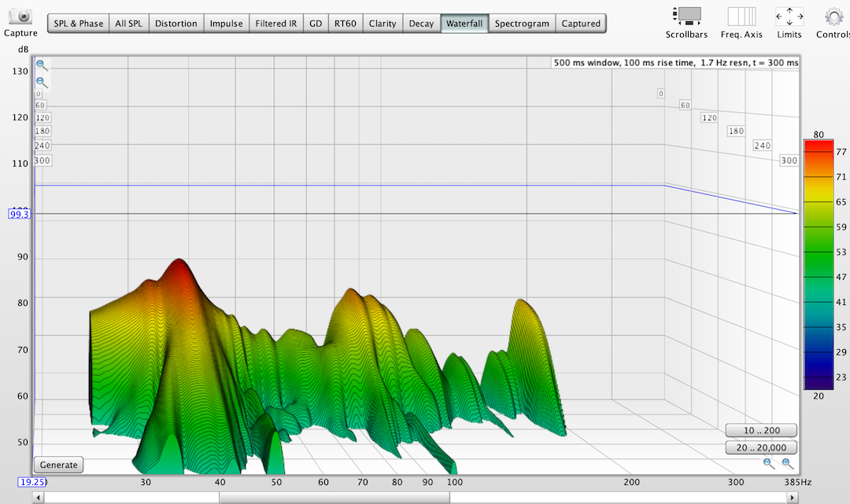Set frequency range to 20 .. 20,000
850x504 pixels.
pyautogui.click(x=761, y=448)
